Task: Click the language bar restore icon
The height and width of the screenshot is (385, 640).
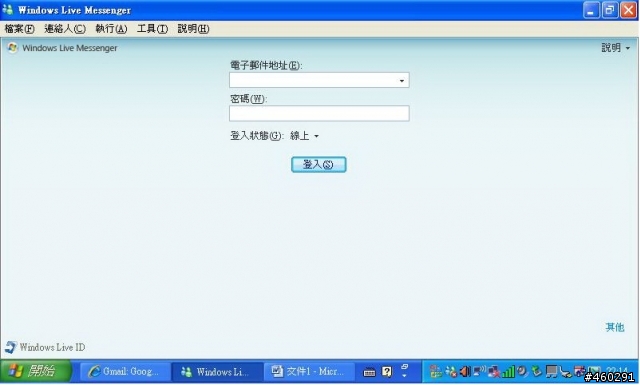Action: coord(404,367)
